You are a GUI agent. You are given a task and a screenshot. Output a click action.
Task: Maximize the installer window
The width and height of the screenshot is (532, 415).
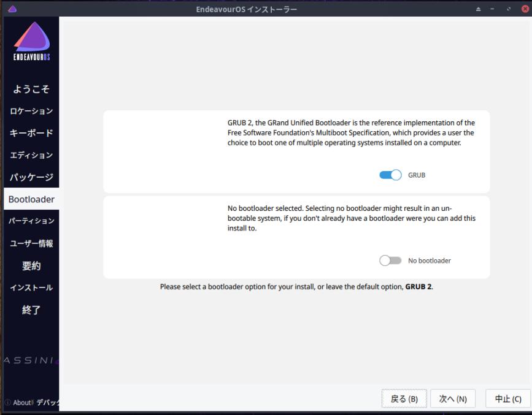[508, 9]
